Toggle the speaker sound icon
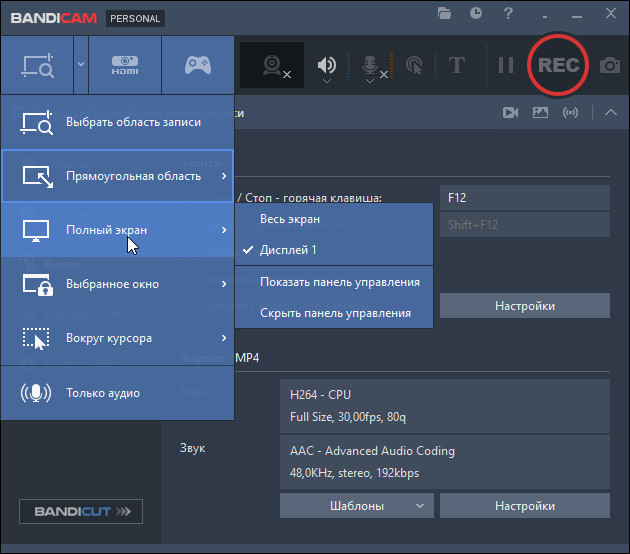Image resolution: width=630 pixels, height=554 pixels. point(327,65)
